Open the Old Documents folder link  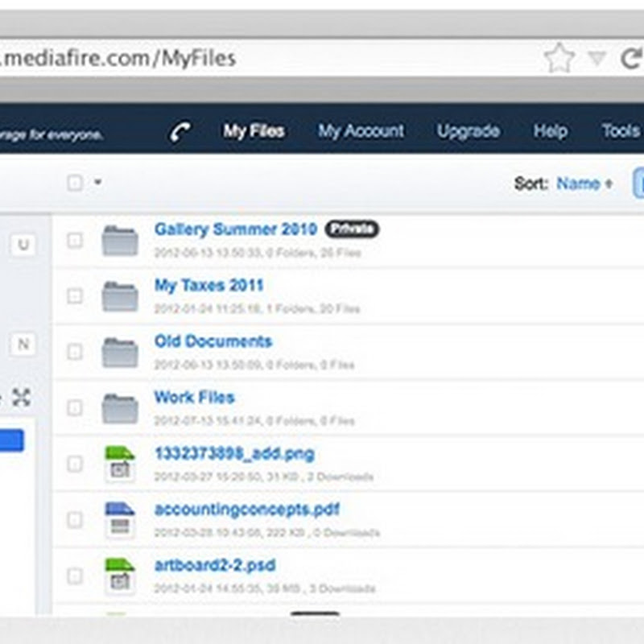[x=213, y=341]
